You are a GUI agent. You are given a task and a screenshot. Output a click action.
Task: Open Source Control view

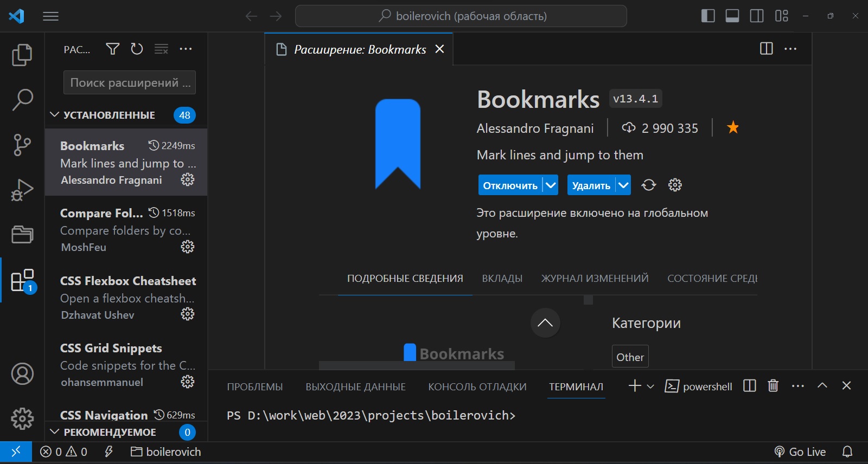(x=22, y=145)
